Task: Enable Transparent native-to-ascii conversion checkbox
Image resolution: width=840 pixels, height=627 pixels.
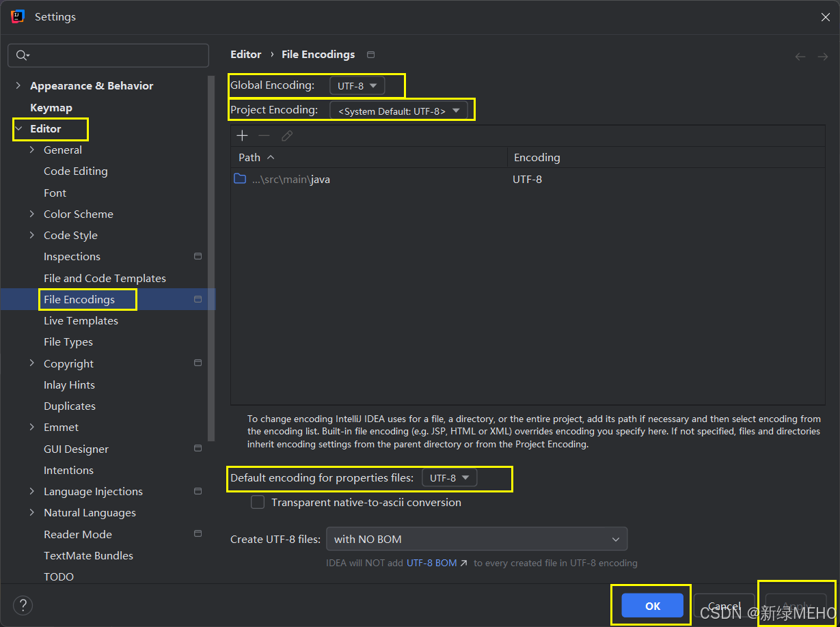Action: tap(258, 503)
